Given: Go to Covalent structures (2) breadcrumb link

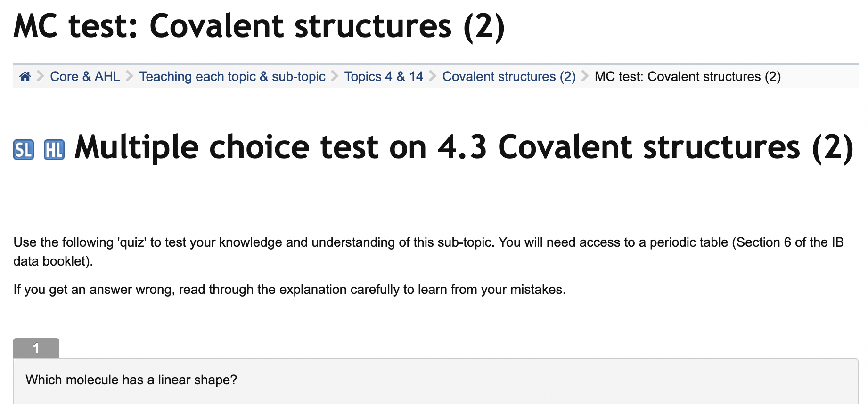Looking at the screenshot, I should [509, 76].
